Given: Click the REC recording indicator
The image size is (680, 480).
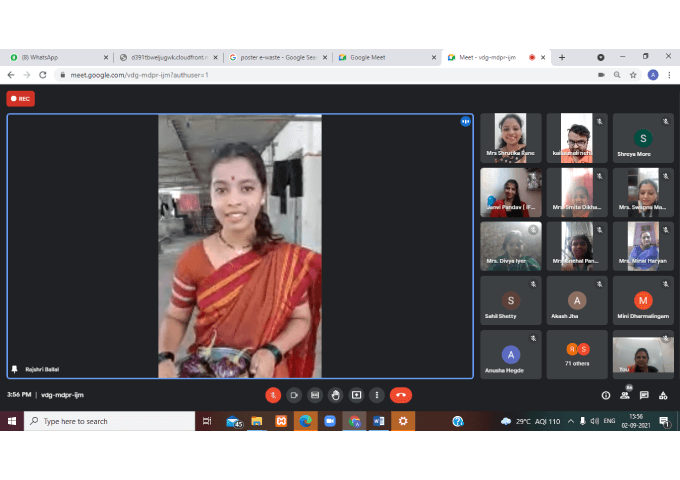Looking at the screenshot, I should [x=20, y=98].
